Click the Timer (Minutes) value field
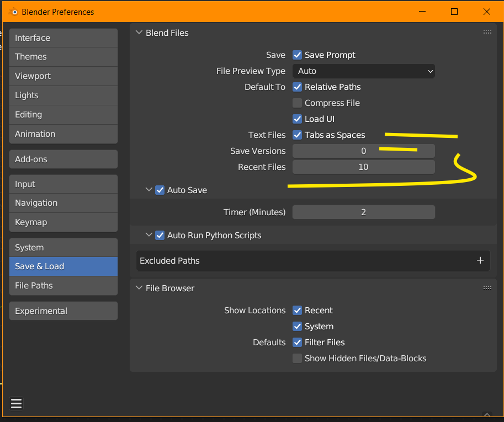 (x=364, y=212)
